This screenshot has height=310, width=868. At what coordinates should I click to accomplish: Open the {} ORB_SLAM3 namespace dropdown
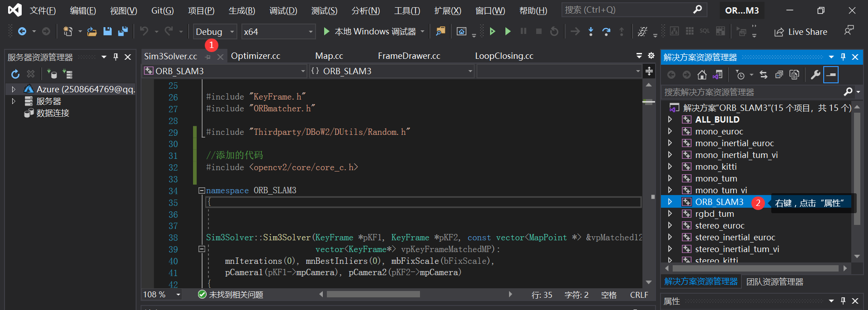pyautogui.click(x=392, y=71)
